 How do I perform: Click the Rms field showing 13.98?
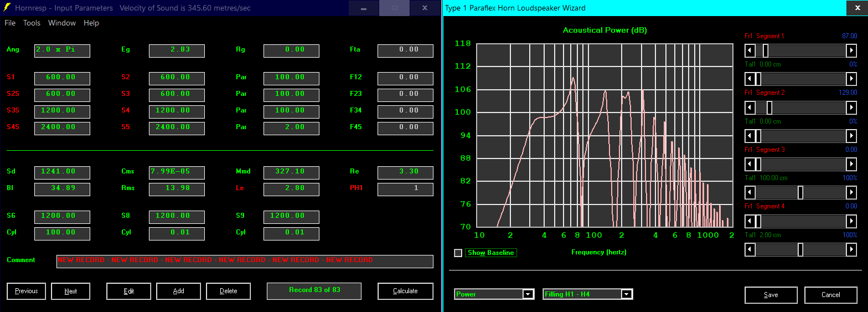coord(177,190)
